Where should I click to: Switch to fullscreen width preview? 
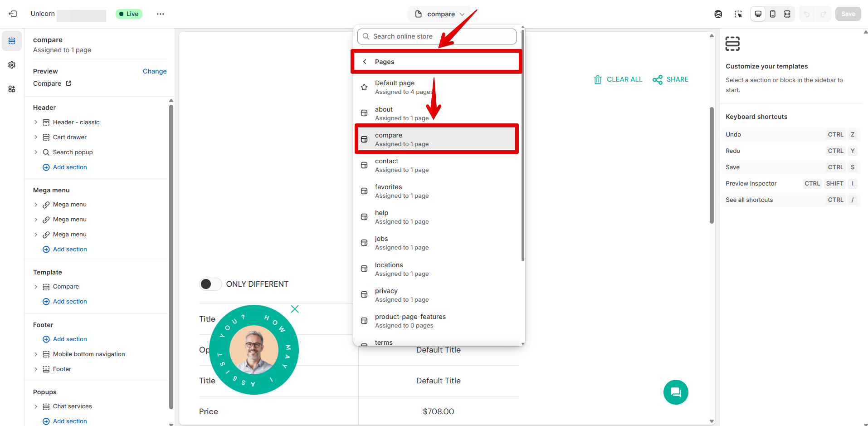(x=787, y=14)
